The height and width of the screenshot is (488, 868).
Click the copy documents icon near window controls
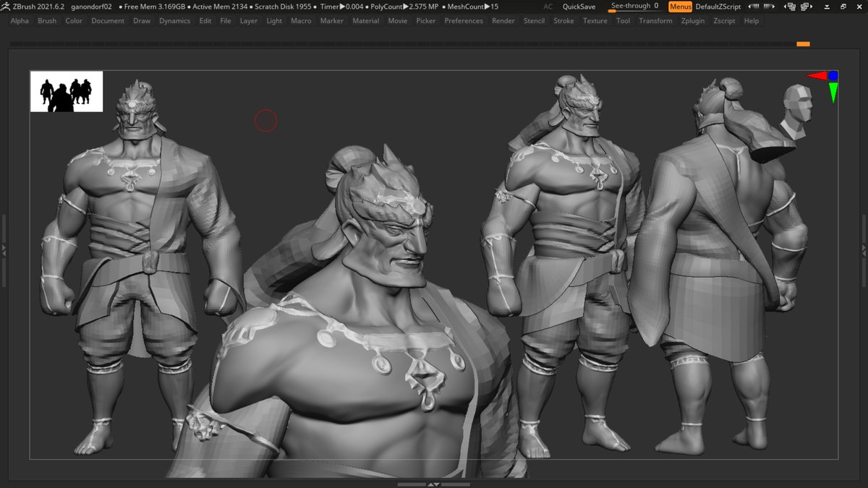click(792, 7)
